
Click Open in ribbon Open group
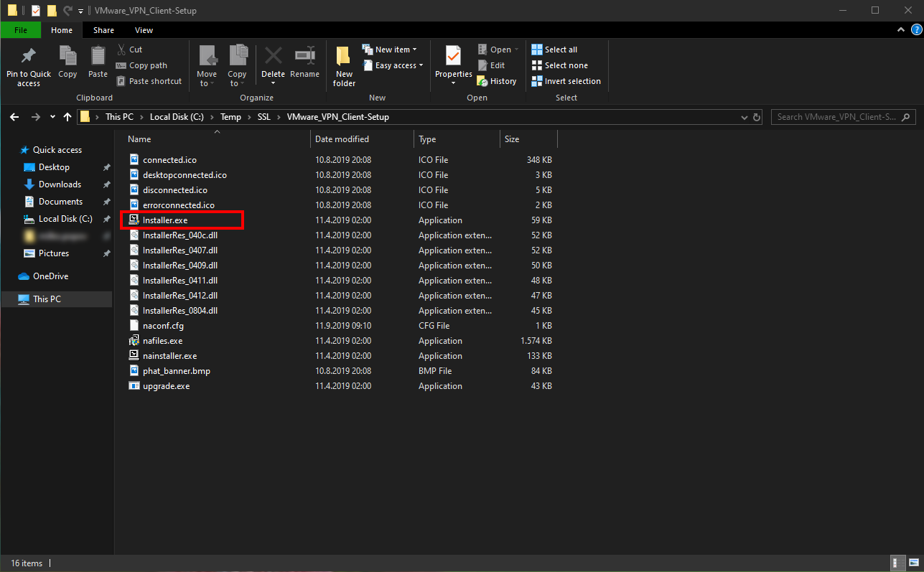(498, 50)
